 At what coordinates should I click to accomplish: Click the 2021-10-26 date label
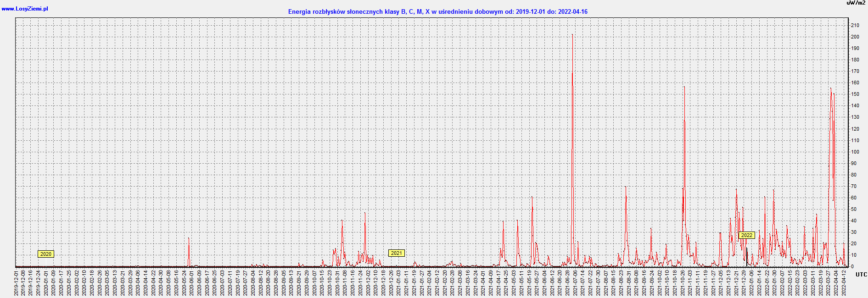pos(683,283)
